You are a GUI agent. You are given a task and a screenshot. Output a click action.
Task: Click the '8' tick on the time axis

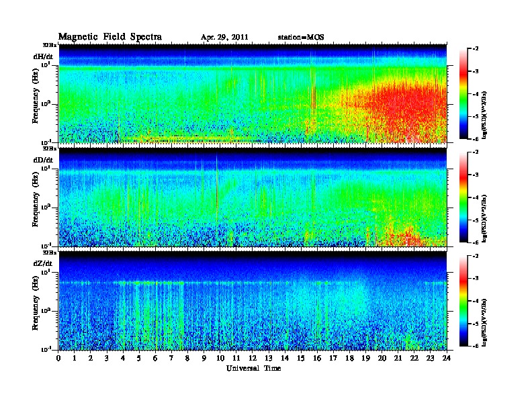tap(187, 358)
